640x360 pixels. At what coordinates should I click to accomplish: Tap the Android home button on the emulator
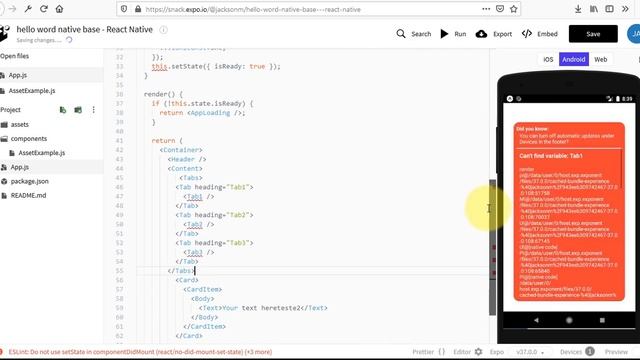point(569,320)
